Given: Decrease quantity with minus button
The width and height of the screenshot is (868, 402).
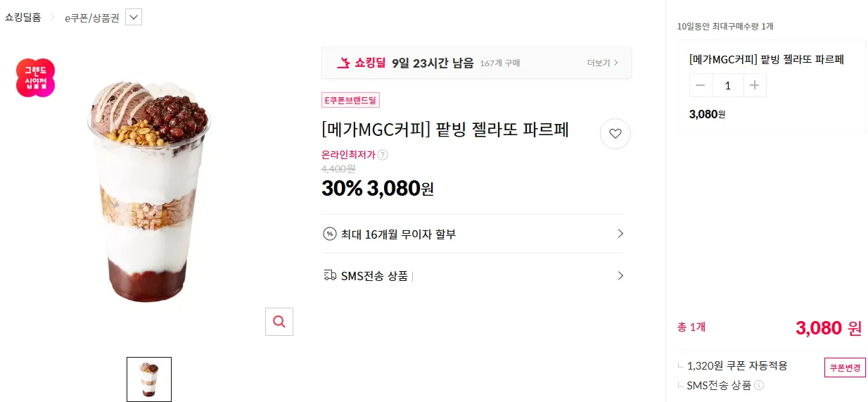Looking at the screenshot, I should pyautogui.click(x=701, y=85).
